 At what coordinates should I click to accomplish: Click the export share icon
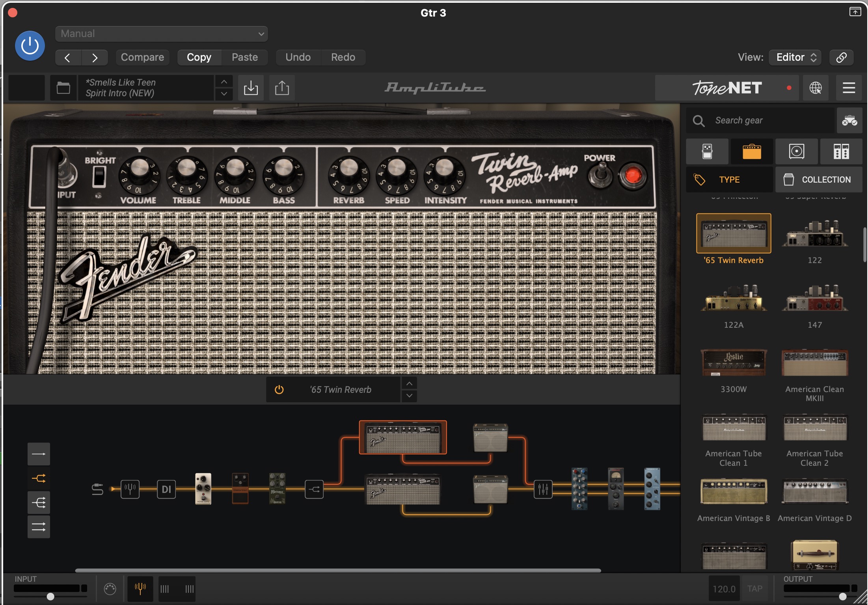282,88
